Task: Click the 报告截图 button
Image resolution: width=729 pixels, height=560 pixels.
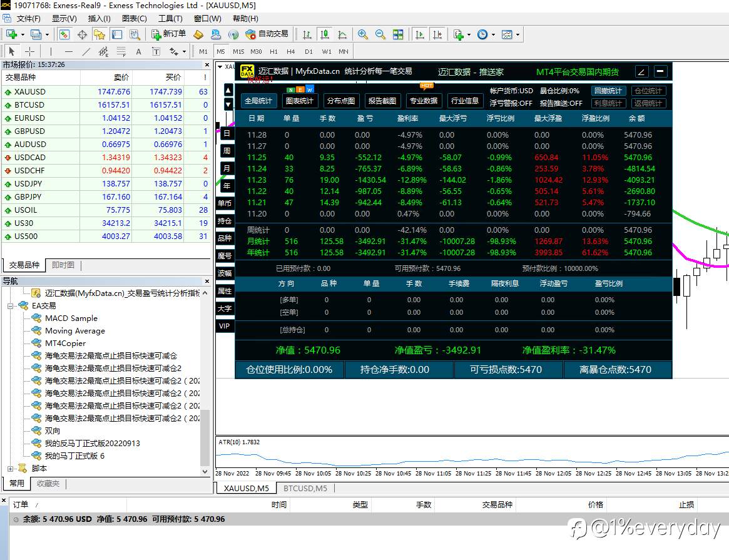Action: point(382,101)
